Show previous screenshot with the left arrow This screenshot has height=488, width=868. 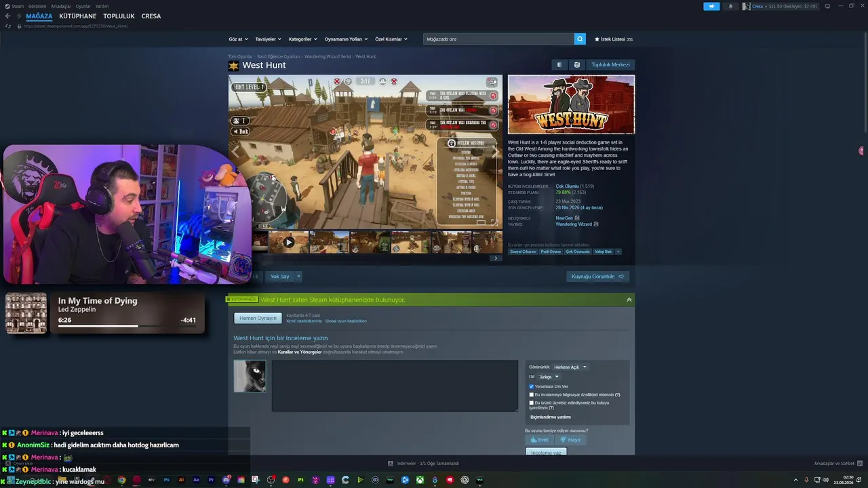pos(235,152)
